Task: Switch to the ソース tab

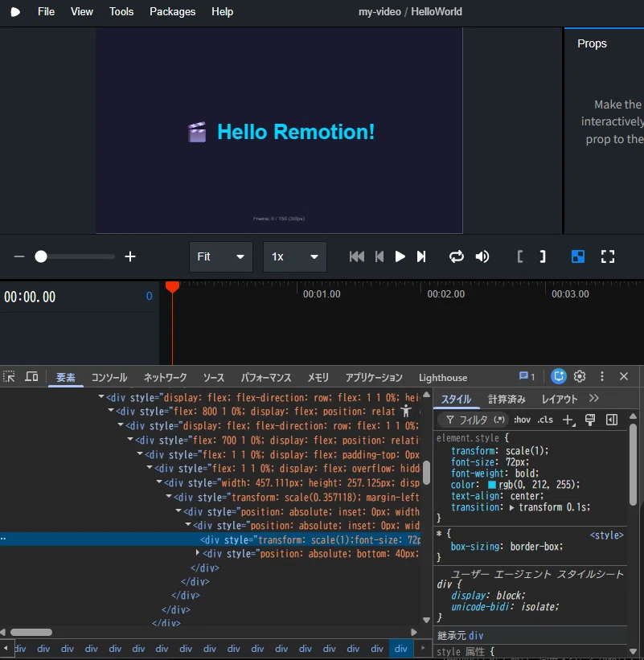Action: point(213,378)
